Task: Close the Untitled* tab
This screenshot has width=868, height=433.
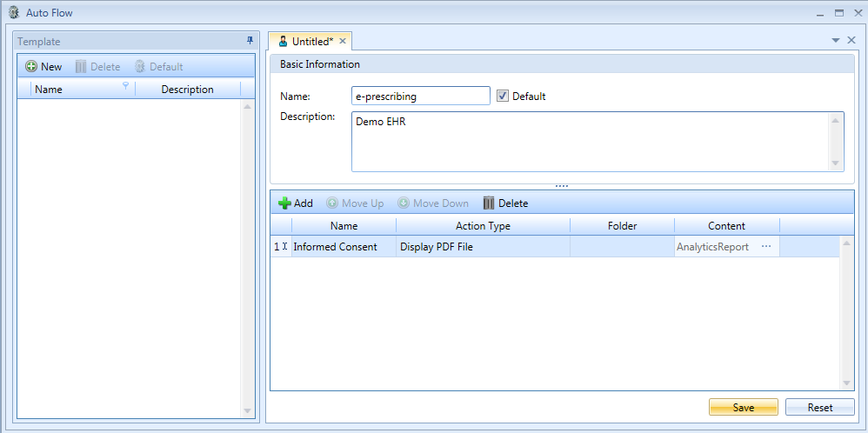Action: (343, 42)
